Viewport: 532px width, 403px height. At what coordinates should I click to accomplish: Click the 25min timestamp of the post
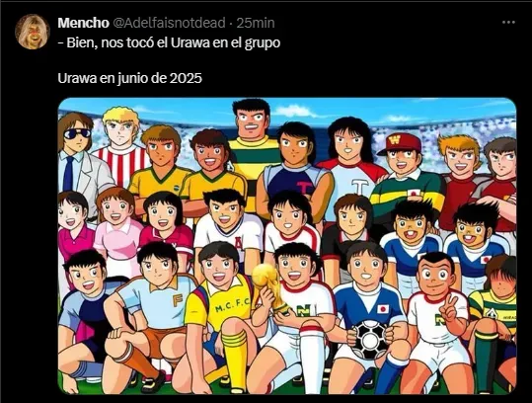256,23
